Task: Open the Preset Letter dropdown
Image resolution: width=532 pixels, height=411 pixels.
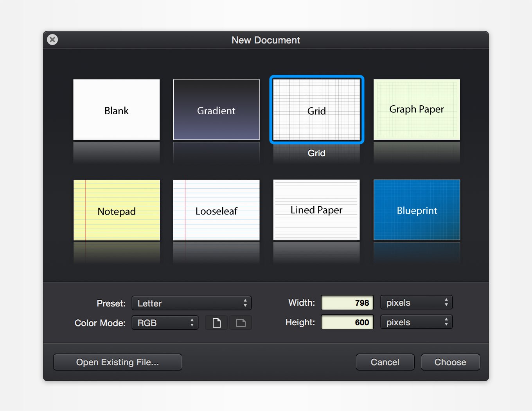Action: pos(192,303)
